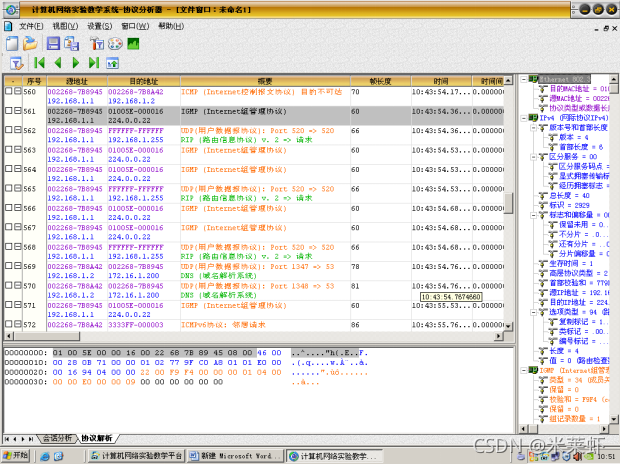620x464 pixels.
Task: Click the show desktop quick launch icon
Action: point(59,456)
